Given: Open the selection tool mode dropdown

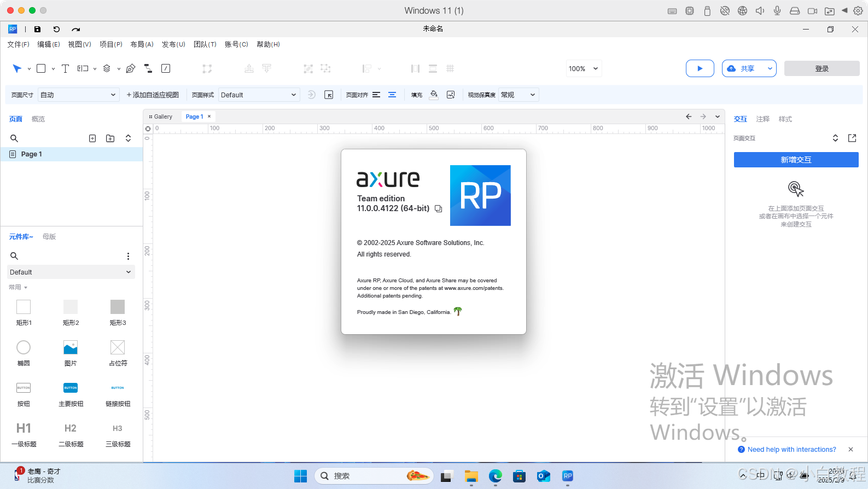Looking at the screenshot, I should click(x=29, y=69).
